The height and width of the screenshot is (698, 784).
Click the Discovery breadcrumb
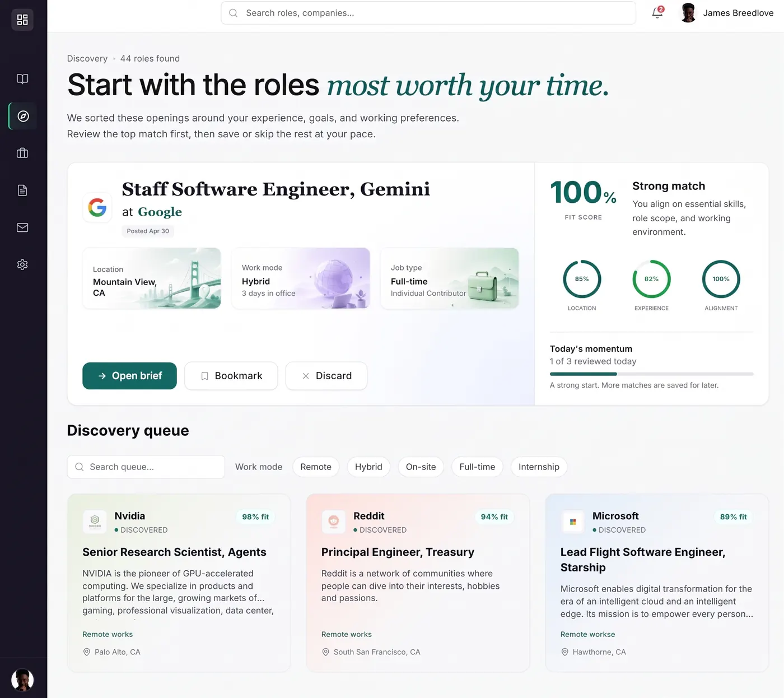[x=87, y=58]
